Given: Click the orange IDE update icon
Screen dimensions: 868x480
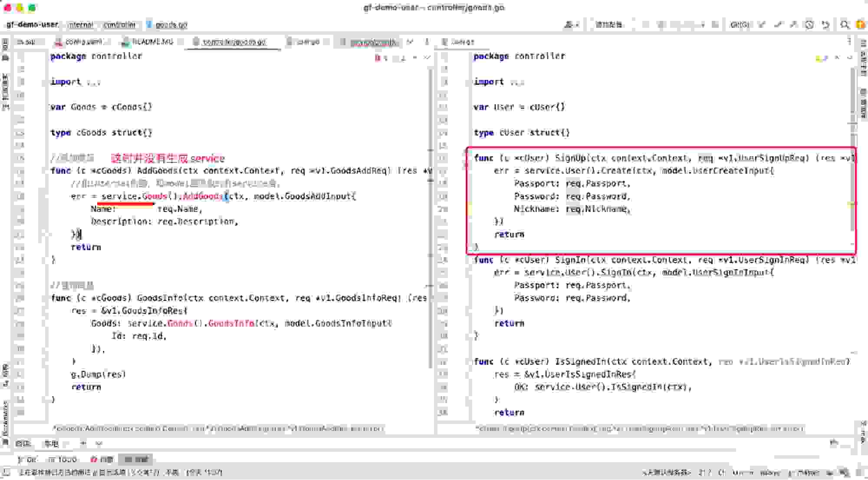Looking at the screenshot, I should click(860, 25).
